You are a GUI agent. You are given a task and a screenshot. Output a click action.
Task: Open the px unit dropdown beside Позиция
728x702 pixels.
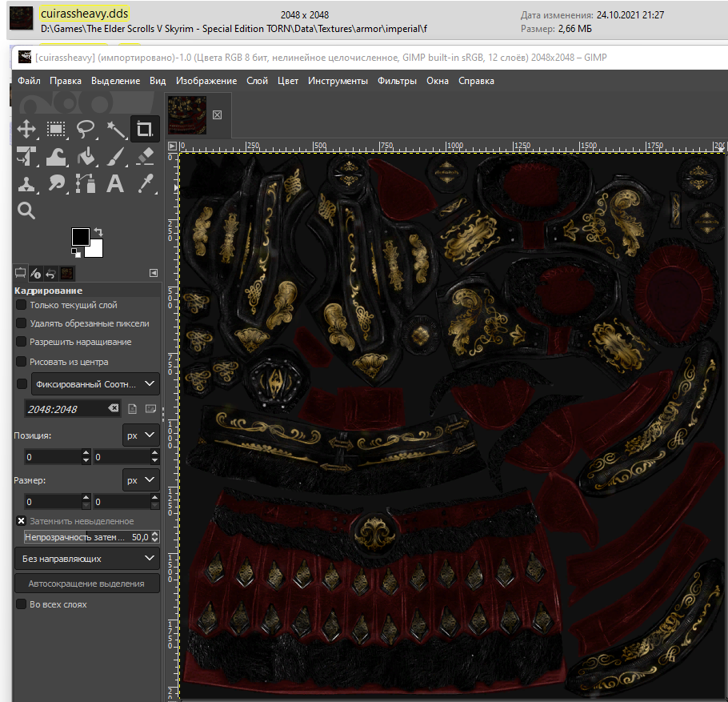pos(141,435)
